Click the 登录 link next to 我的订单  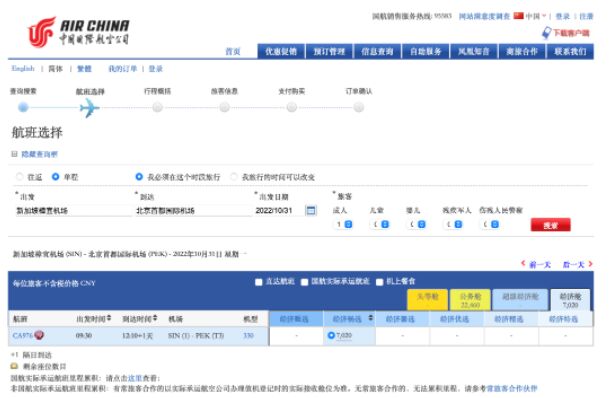coord(156,69)
